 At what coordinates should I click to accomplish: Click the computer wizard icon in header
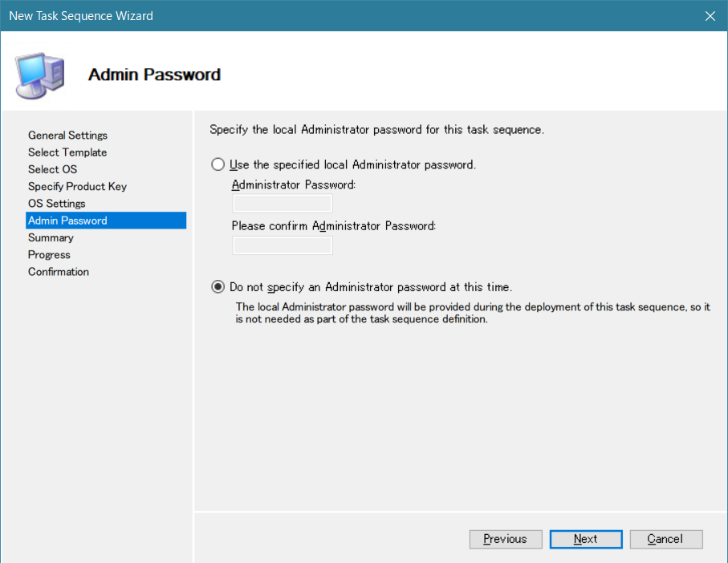pyautogui.click(x=40, y=75)
